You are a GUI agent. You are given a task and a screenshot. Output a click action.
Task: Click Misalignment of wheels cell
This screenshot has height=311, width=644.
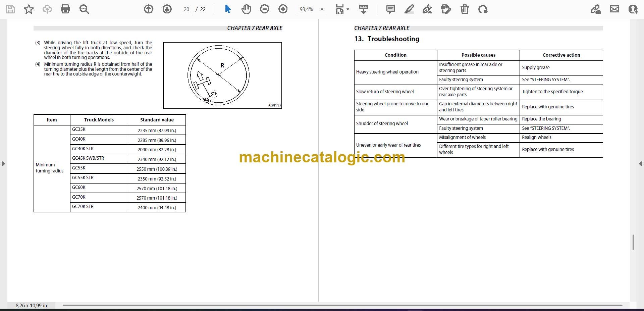478,138
